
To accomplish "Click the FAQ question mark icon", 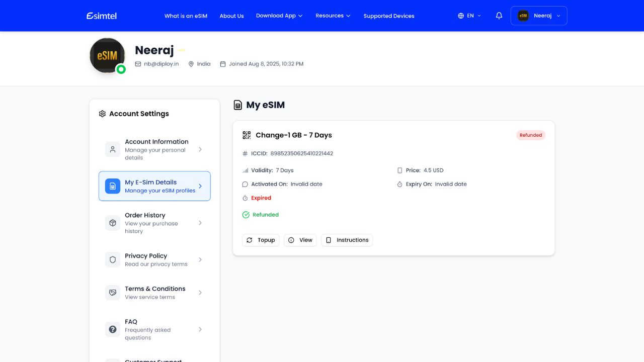I will 113,329.
